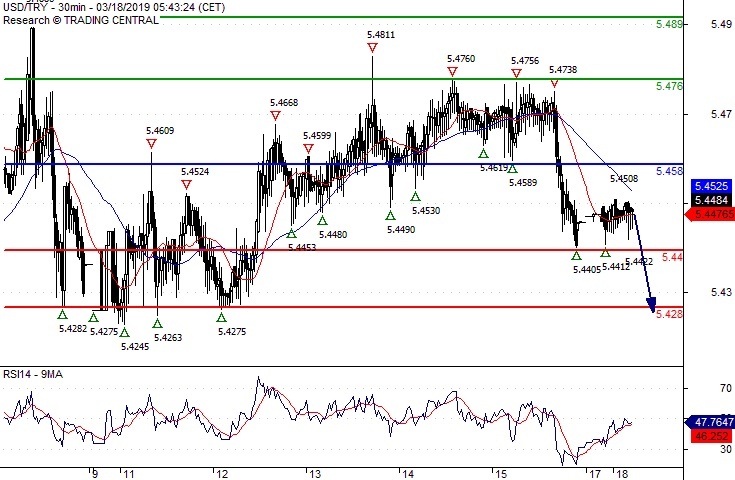The width and height of the screenshot is (735, 480).
Task: Select the 5.4480 low price label
Action: click(x=333, y=234)
